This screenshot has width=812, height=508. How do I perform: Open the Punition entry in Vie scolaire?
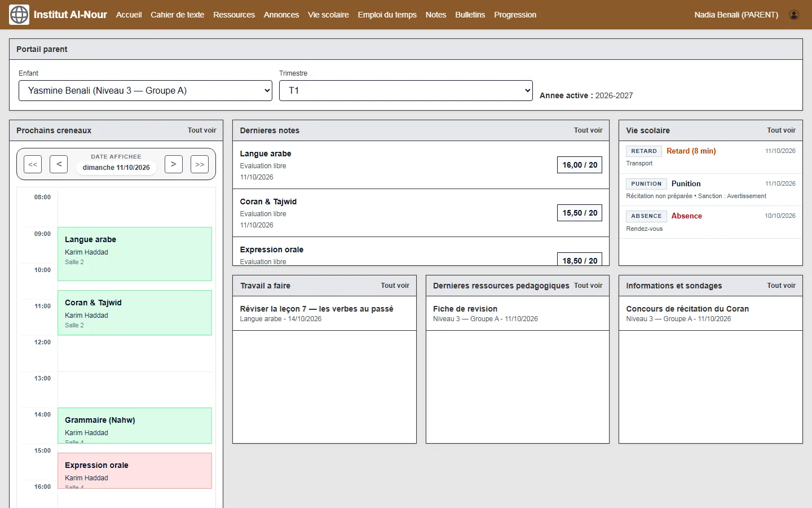click(710, 190)
